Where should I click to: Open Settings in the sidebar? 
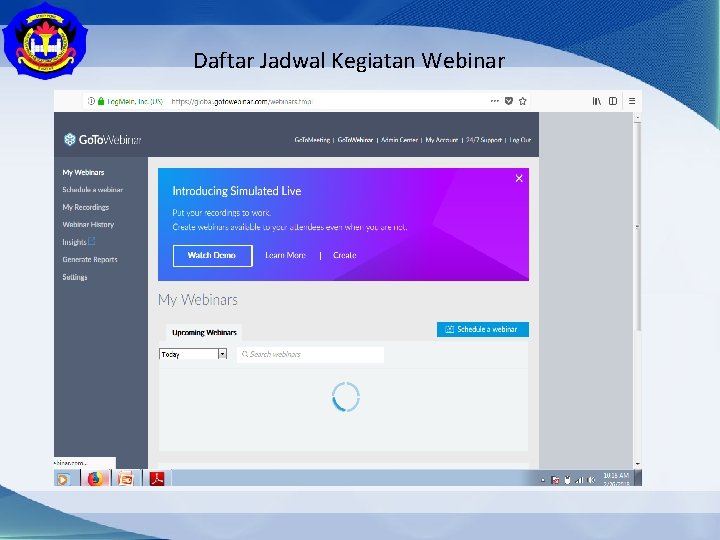[x=74, y=277]
